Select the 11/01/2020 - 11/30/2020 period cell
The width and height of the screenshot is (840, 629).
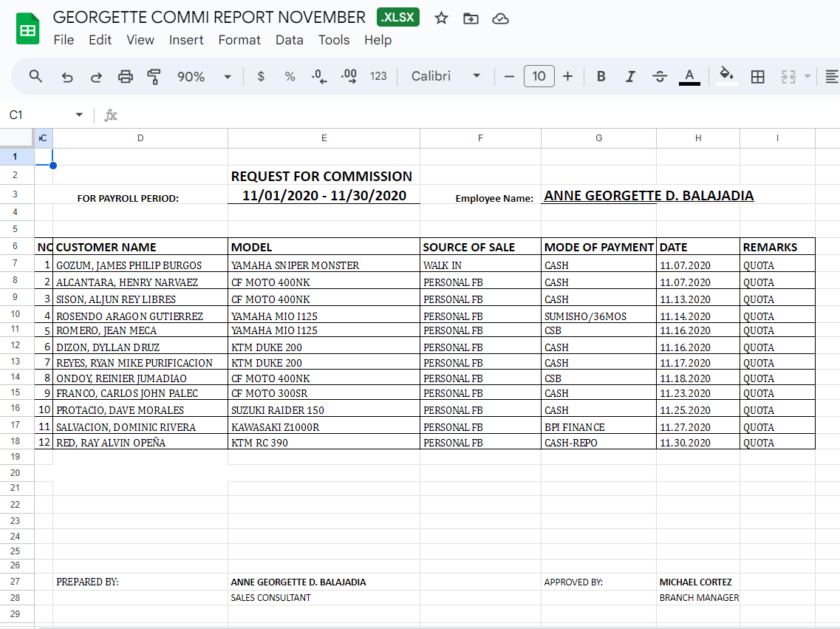[324, 195]
